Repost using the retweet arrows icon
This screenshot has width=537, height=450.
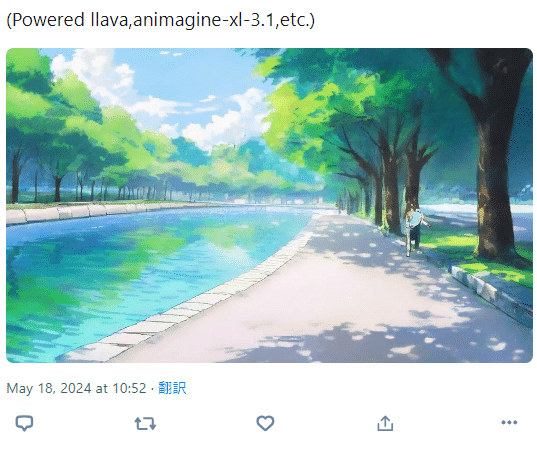pos(145,423)
